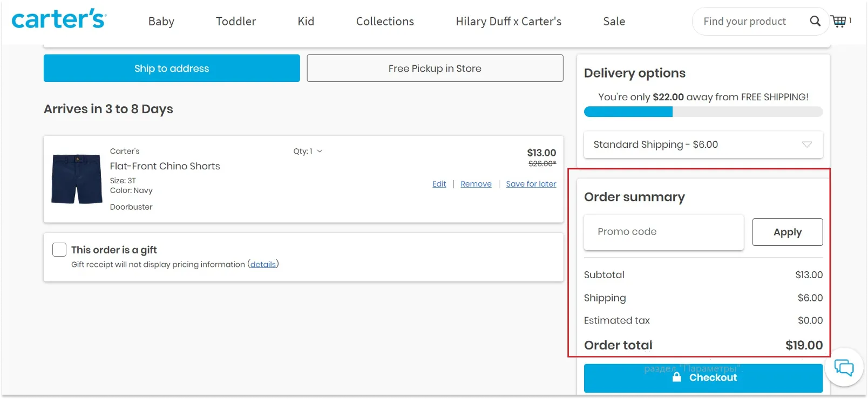This screenshot has width=868, height=399.
Task: Open the Qty quantity dropdown
Action: pos(308,151)
